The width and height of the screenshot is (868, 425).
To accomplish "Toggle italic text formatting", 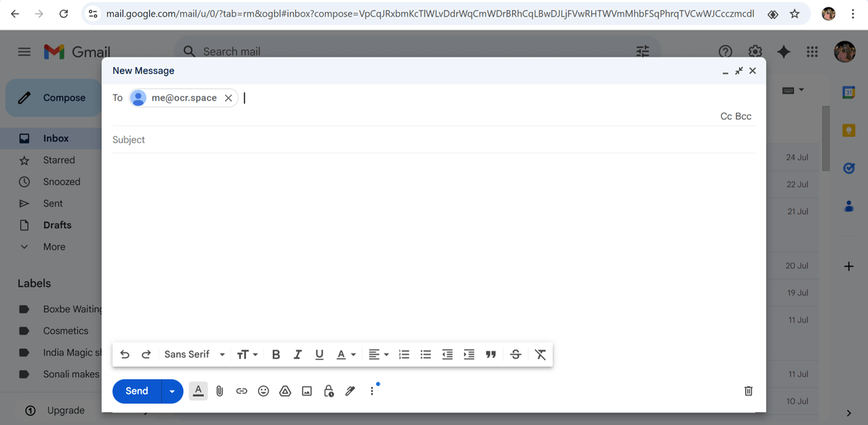I will pos(297,354).
